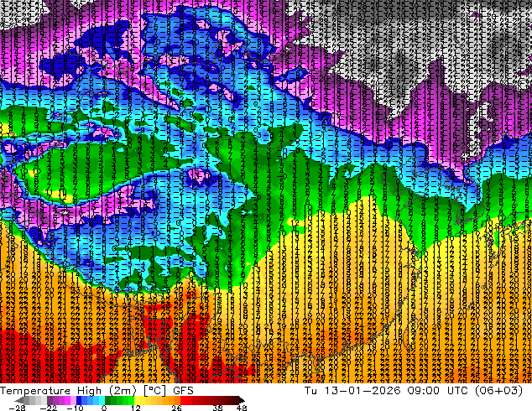Click the legend value "-22"
Image resolution: width=532 pixels, height=411 pixels.
49,408
